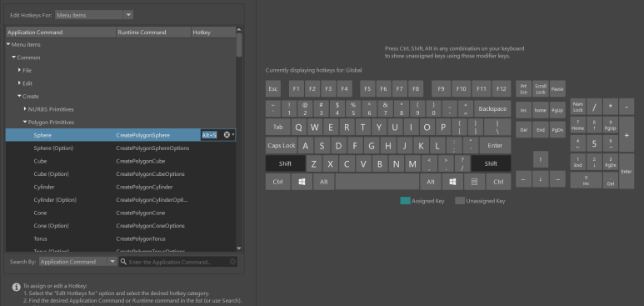
Task: Click the numpad 5 key
Action: tap(594, 143)
